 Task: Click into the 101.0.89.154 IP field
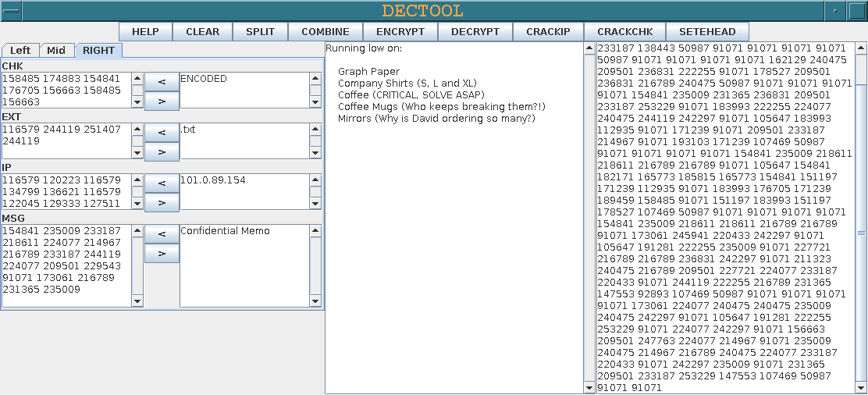244,191
